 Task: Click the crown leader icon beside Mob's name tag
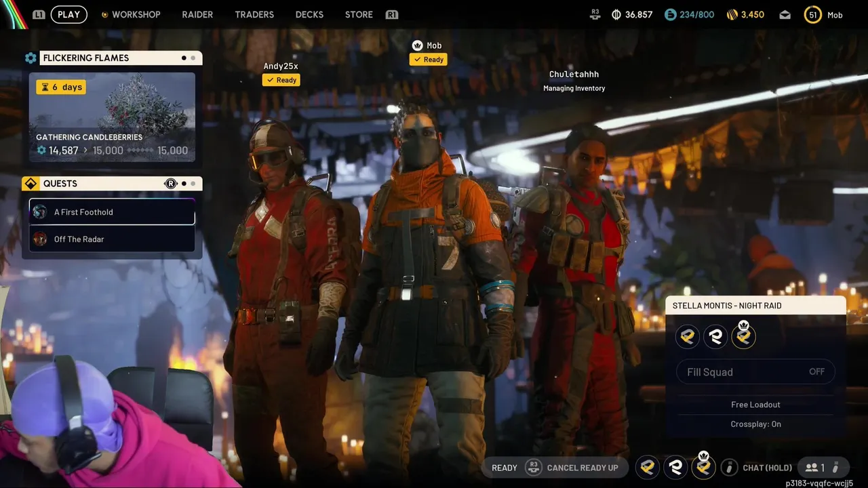417,45
